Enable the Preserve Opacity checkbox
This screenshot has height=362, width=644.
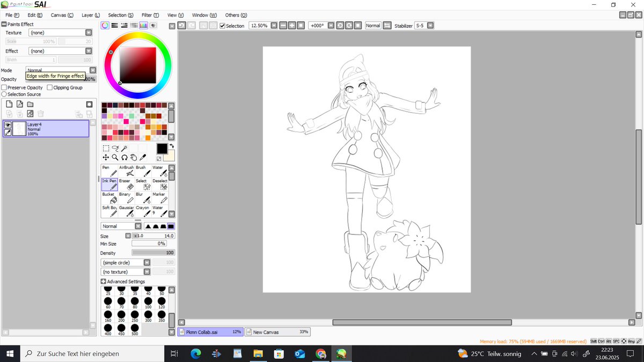3,87
